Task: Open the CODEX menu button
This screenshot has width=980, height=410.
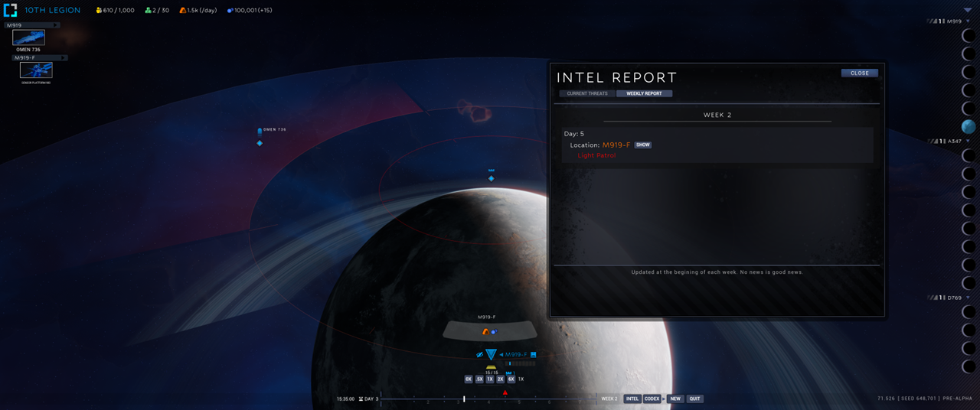Action: coord(652,399)
